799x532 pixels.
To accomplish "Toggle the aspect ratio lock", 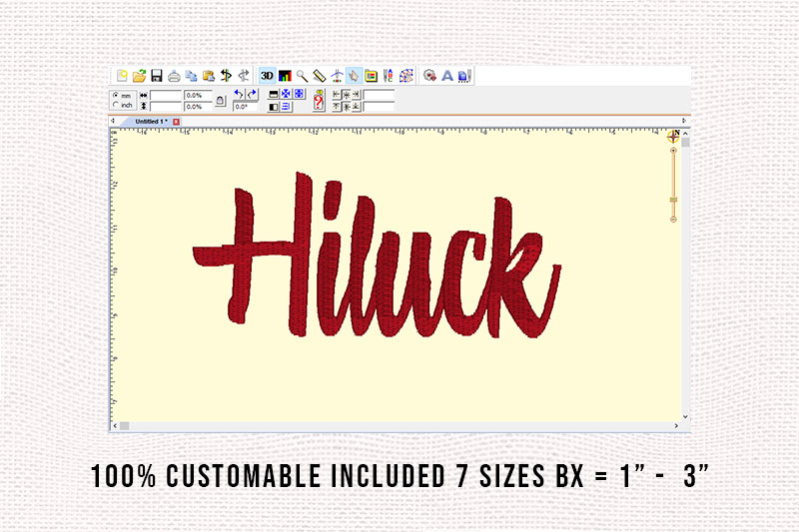I will pos(220,101).
